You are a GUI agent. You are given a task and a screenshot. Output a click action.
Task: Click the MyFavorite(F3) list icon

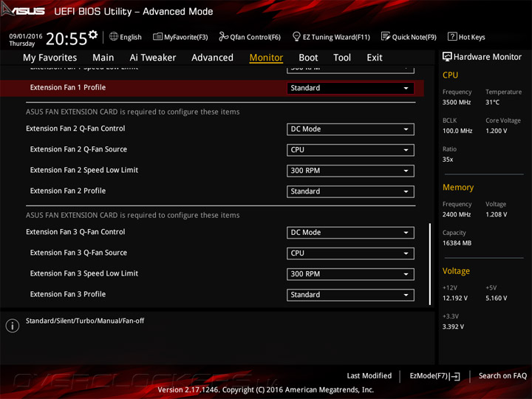pyautogui.click(x=158, y=36)
